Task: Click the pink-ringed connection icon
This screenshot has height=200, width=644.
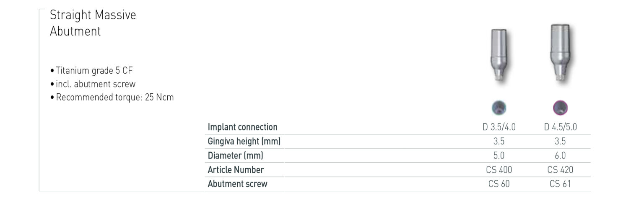Action: 560,108
